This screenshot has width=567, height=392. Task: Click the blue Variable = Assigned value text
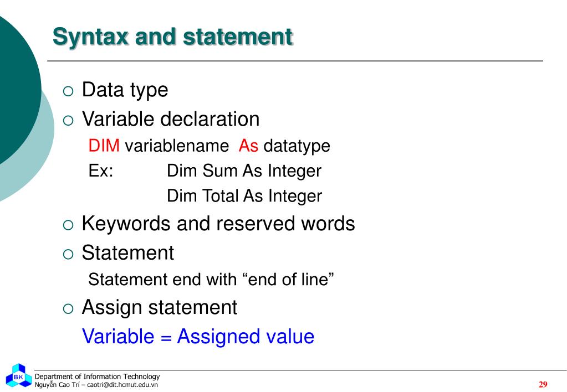tap(198, 337)
